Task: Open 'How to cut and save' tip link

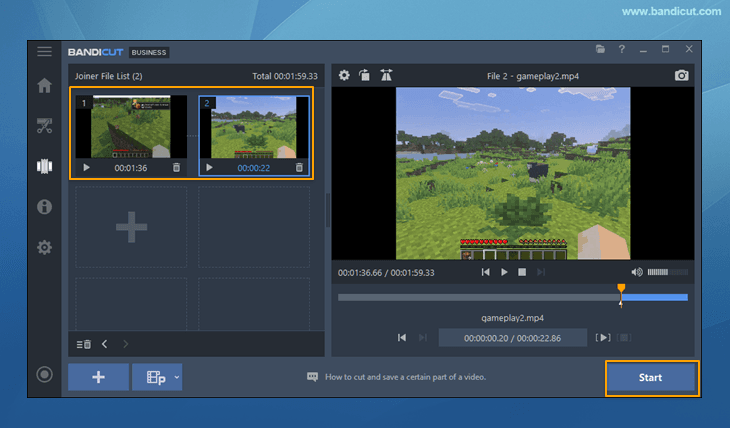Action: point(405,377)
